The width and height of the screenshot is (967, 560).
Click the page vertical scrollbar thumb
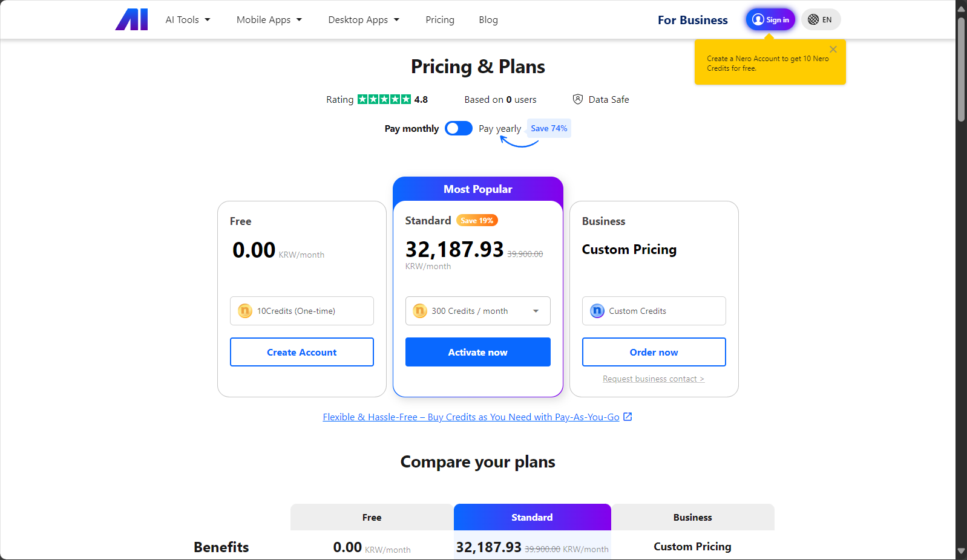961,70
